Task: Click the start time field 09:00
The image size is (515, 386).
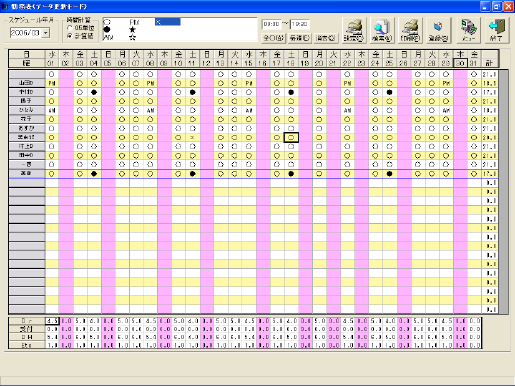Action: pyautogui.click(x=271, y=24)
